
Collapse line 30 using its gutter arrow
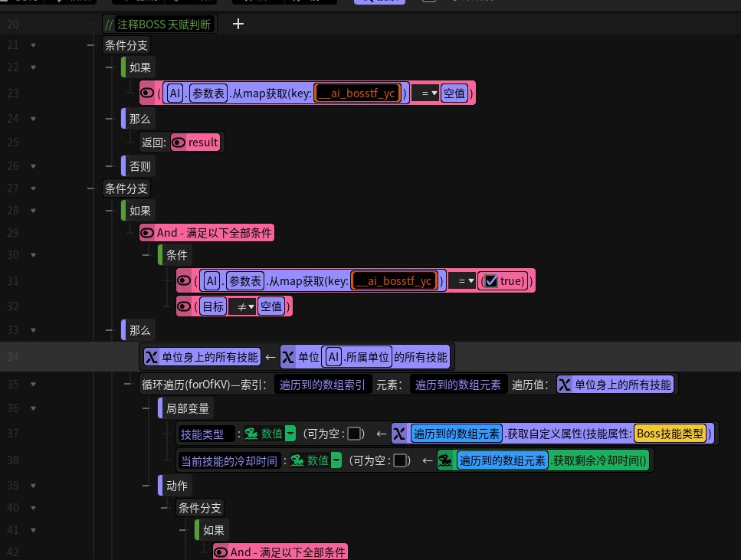[33, 255]
